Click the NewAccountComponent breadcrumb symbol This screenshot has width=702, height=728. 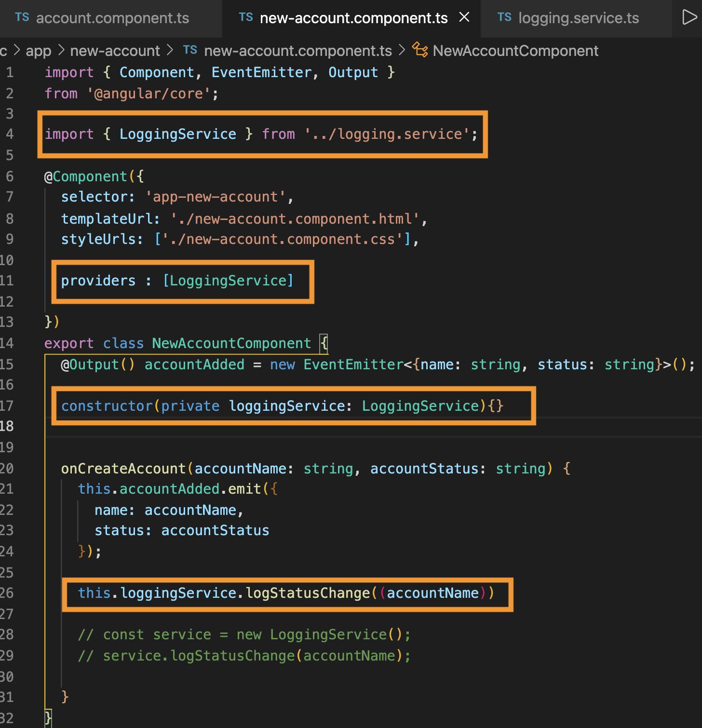[x=515, y=51]
